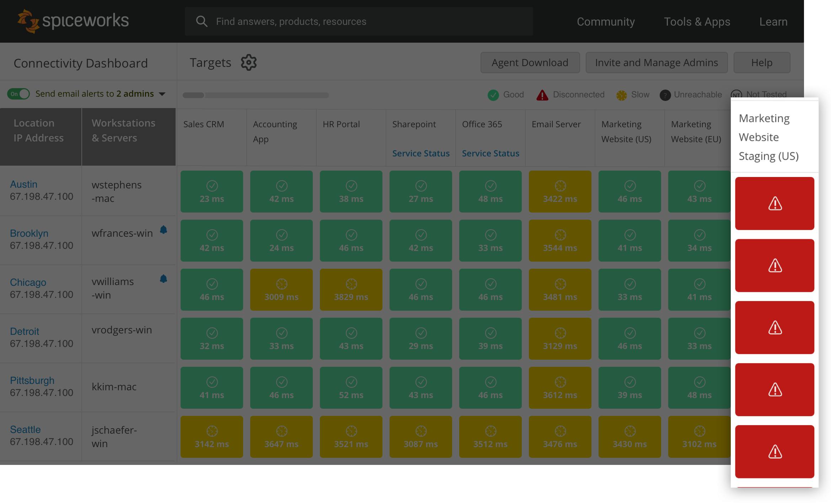The image size is (831, 504).
Task: Expand the 2 admins recipient dropdown
Action: click(x=162, y=93)
